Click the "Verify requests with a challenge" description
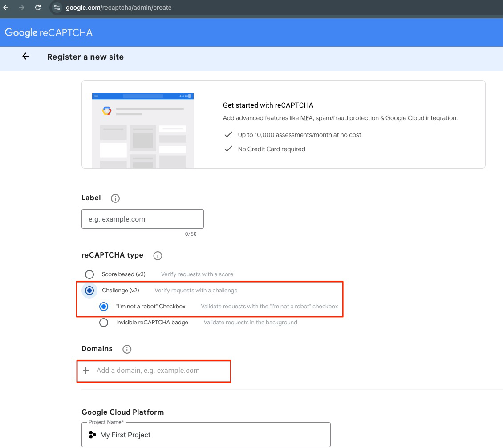This screenshot has width=503, height=448. pyautogui.click(x=196, y=291)
